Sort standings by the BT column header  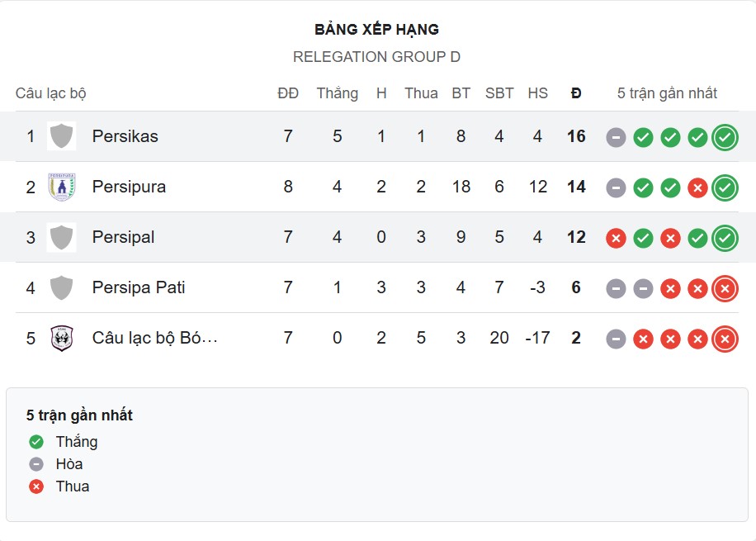tap(461, 93)
